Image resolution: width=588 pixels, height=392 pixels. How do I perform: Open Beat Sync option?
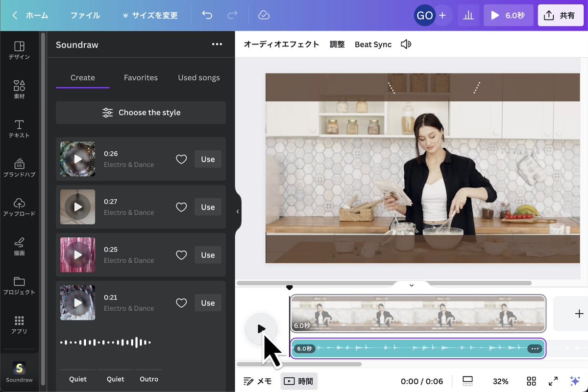point(373,45)
